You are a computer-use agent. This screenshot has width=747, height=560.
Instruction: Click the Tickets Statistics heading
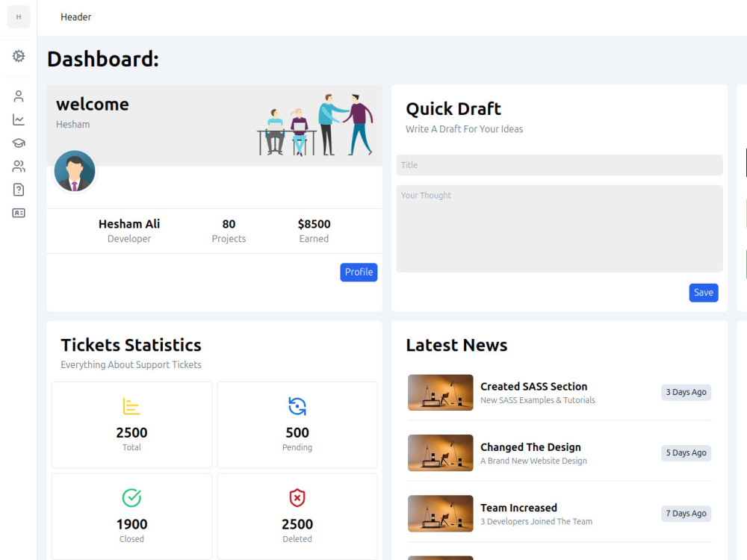pyautogui.click(x=131, y=345)
